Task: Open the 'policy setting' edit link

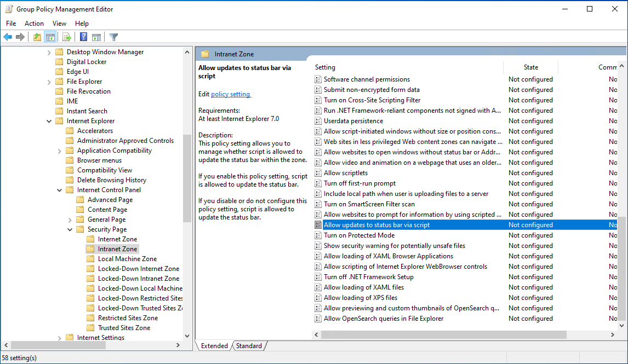Action: (231, 94)
